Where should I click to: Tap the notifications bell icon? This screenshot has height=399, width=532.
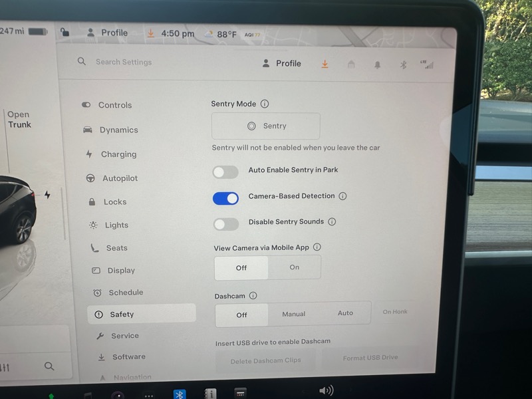pyautogui.click(x=376, y=65)
